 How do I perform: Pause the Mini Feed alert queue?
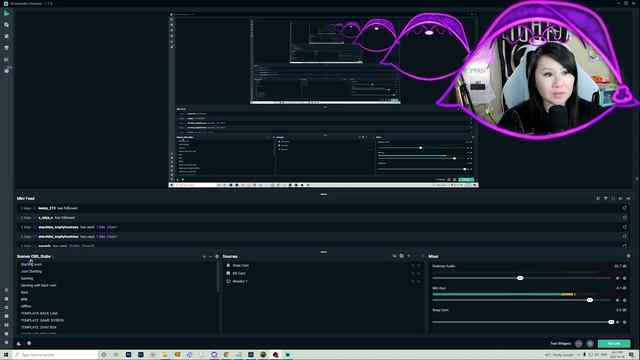(613, 198)
